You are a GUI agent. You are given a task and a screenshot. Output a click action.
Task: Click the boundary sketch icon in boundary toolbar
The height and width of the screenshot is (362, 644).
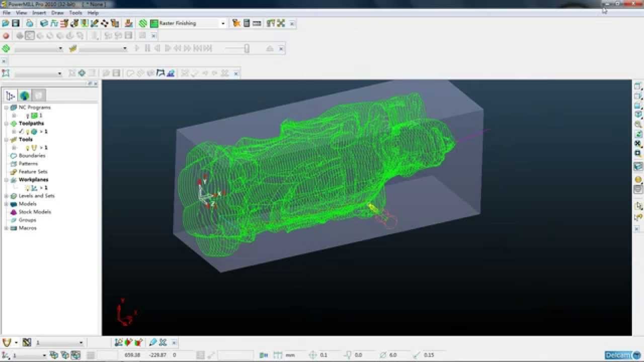point(160,73)
